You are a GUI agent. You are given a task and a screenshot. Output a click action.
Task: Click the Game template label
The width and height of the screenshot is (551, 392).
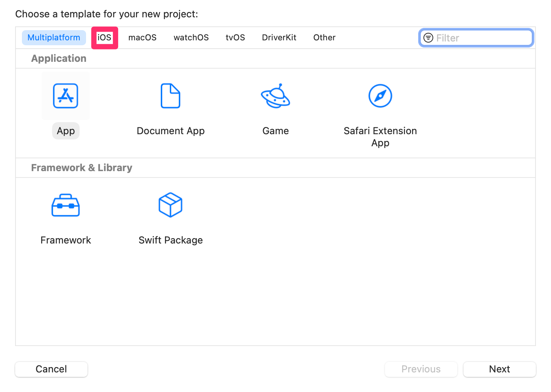click(x=275, y=131)
